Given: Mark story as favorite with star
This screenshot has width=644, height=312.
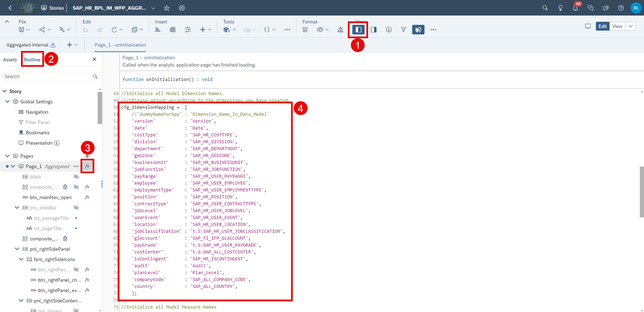Looking at the screenshot, I should point(166,8).
